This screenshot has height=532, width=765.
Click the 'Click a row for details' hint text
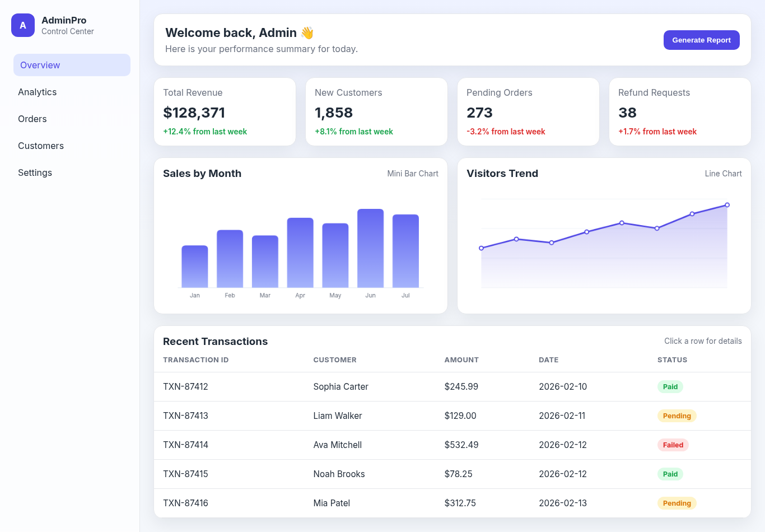coord(703,341)
